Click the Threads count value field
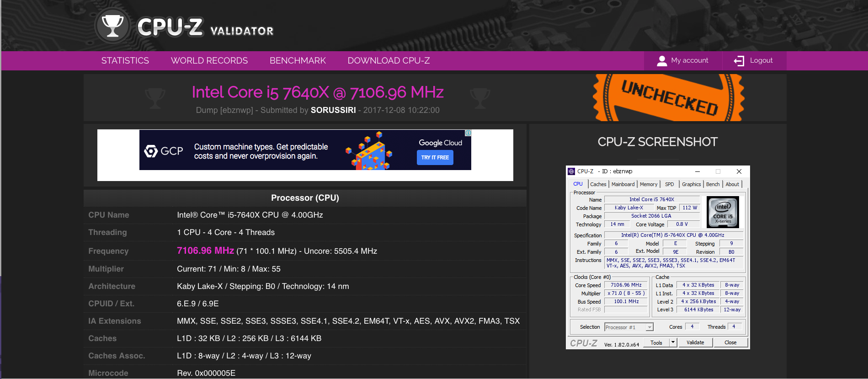This screenshot has width=868, height=379. coord(734,326)
